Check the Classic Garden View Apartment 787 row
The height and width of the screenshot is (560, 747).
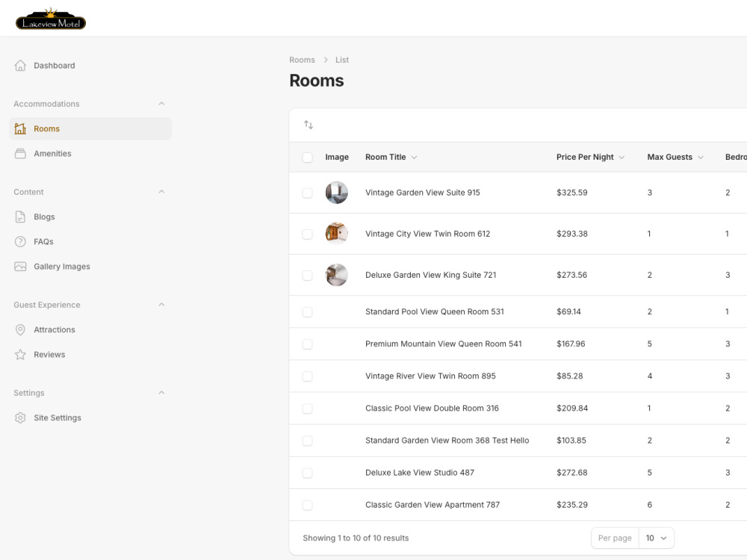(307, 505)
